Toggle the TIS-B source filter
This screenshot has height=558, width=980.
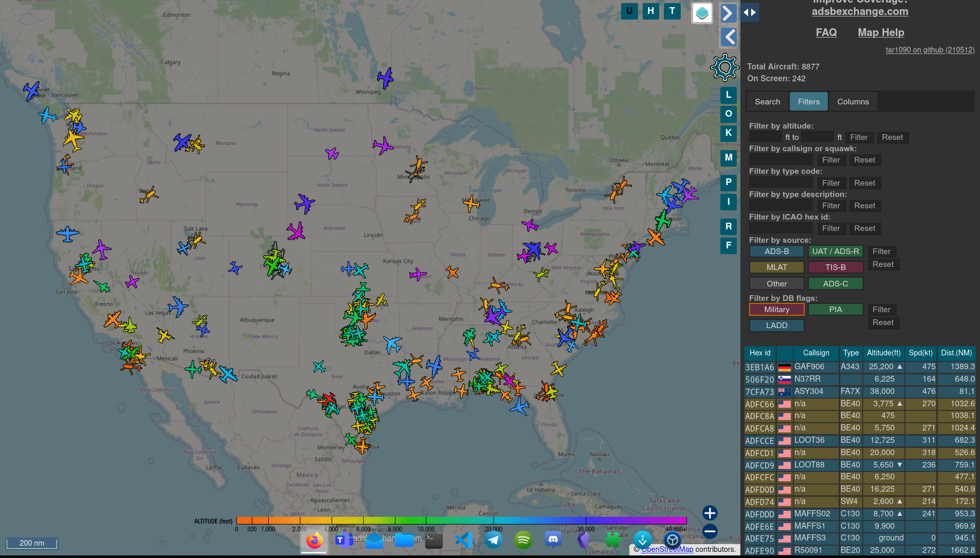coord(836,267)
